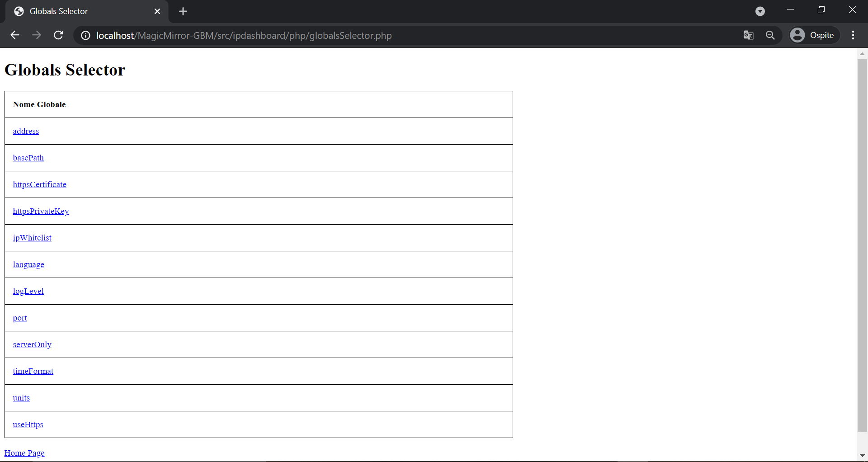Open the logLevel link
Viewport: 868px width, 462px height.
[x=28, y=291]
